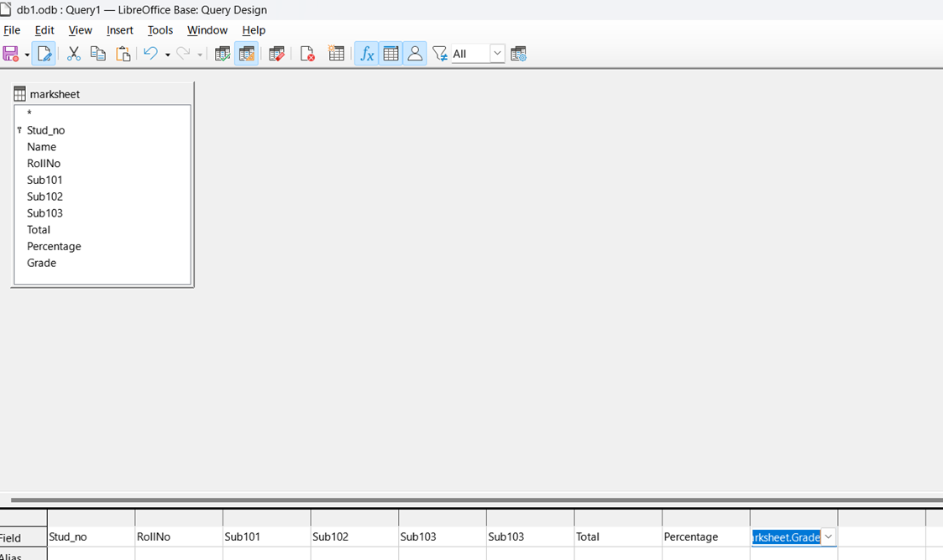Expand the marksheet.Grade field dropdown arrow
The height and width of the screenshot is (560, 943).
pyautogui.click(x=828, y=536)
